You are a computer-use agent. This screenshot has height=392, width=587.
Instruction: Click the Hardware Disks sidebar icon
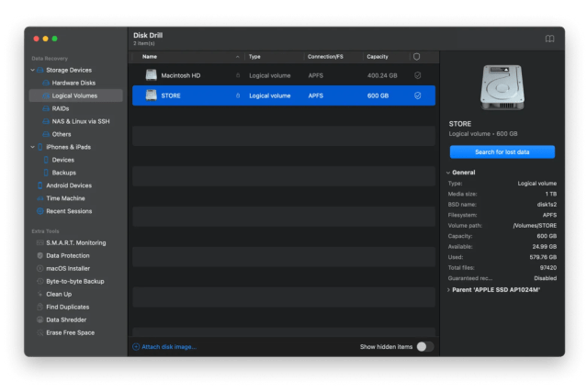point(46,83)
